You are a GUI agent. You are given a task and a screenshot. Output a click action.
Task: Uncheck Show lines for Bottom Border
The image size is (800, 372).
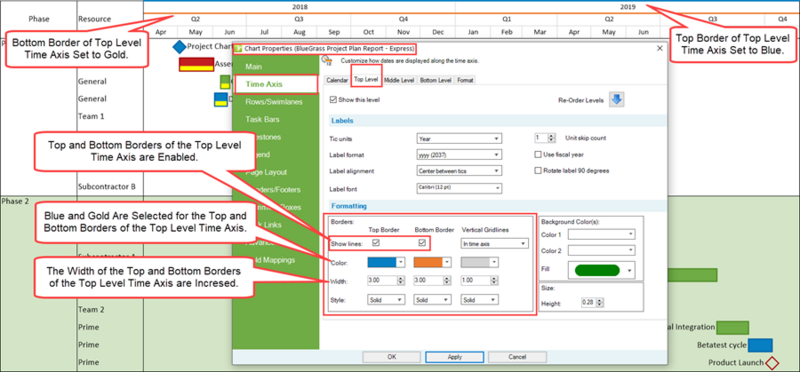[422, 243]
